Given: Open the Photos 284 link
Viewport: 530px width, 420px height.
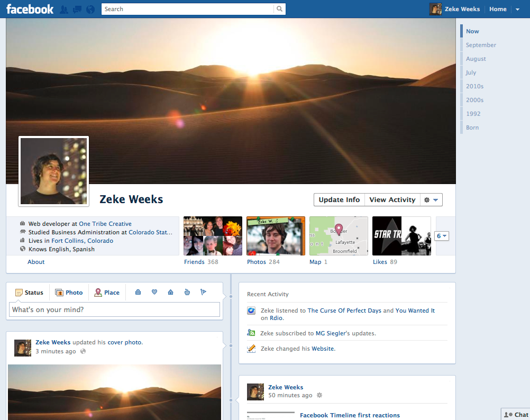Looking at the screenshot, I should pyautogui.click(x=263, y=262).
